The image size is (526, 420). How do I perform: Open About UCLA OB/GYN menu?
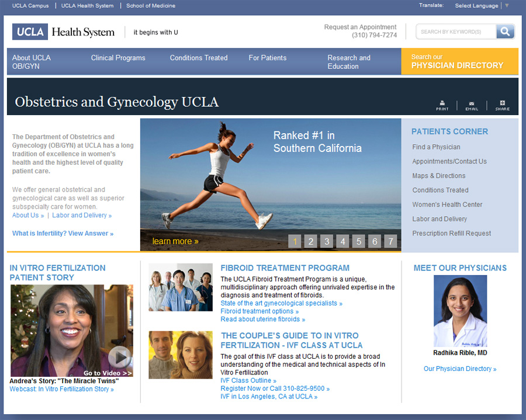[x=32, y=62]
